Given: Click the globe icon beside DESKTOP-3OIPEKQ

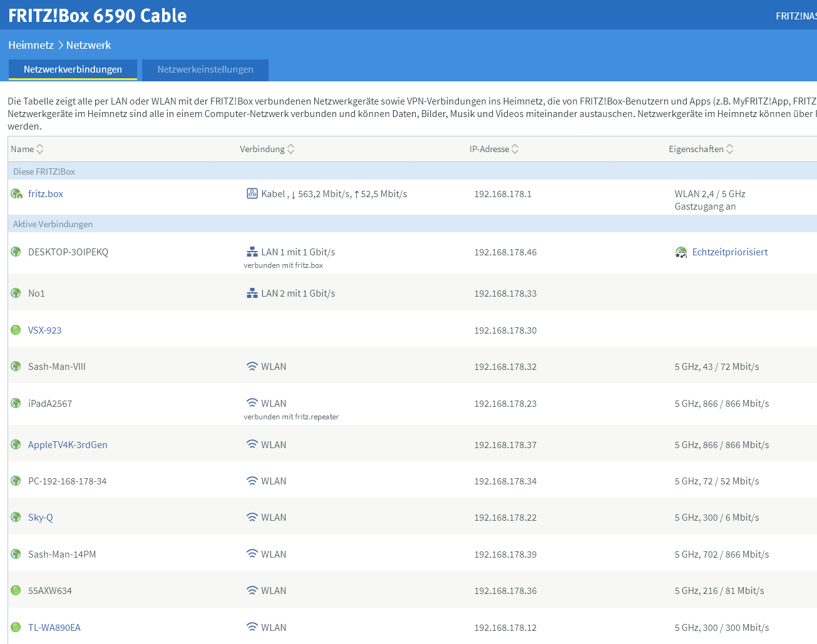Looking at the screenshot, I should click(16, 252).
